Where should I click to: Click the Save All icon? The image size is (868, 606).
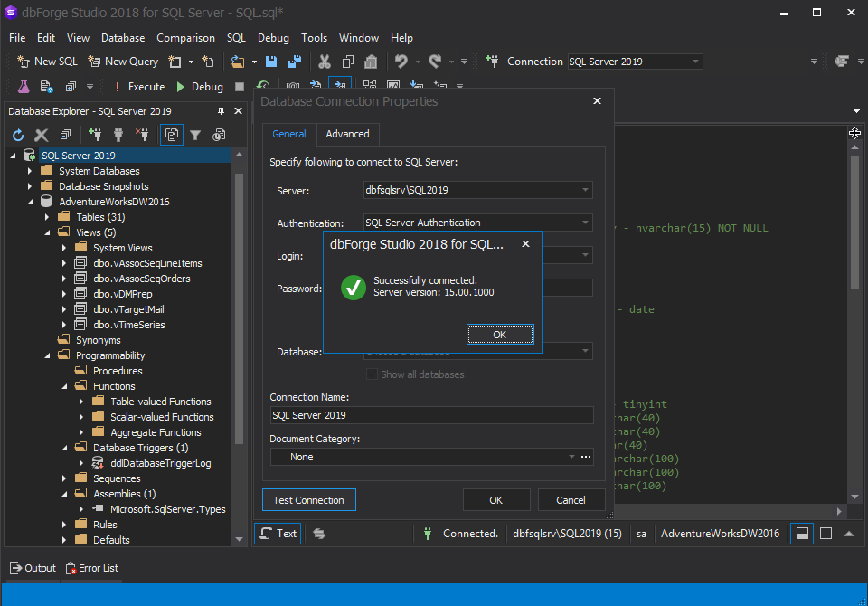[x=295, y=62]
